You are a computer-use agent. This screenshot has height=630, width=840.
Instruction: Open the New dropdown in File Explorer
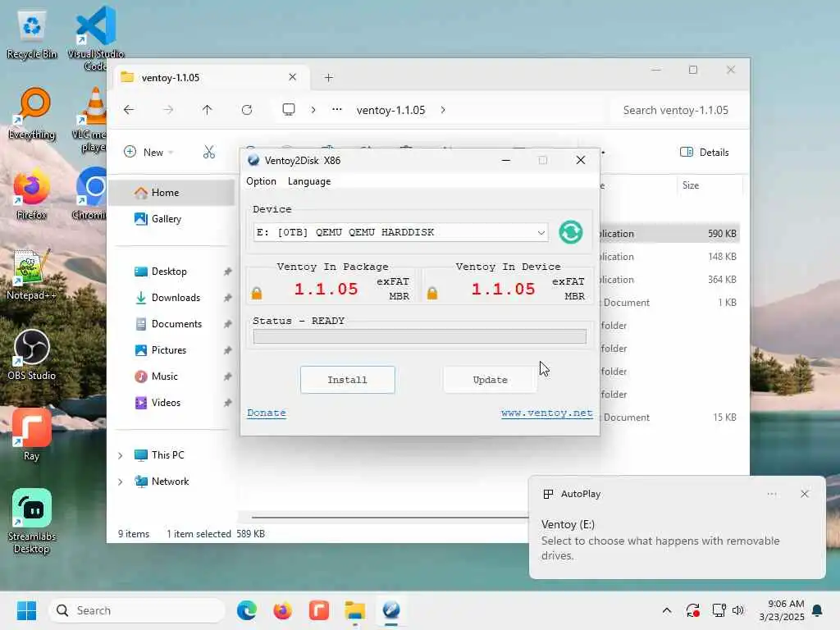[x=149, y=152]
